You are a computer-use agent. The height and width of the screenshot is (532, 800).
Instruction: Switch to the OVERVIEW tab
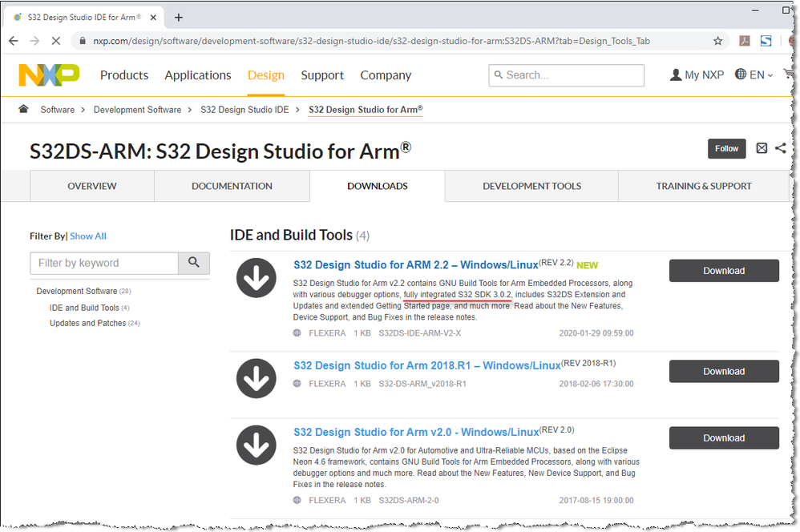click(92, 186)
